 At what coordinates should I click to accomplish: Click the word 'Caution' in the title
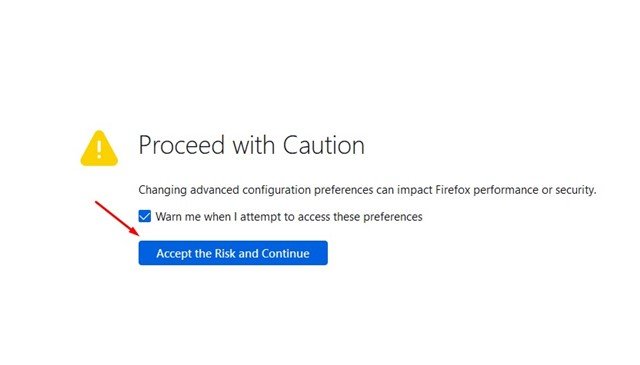click(x=324, y=145)
